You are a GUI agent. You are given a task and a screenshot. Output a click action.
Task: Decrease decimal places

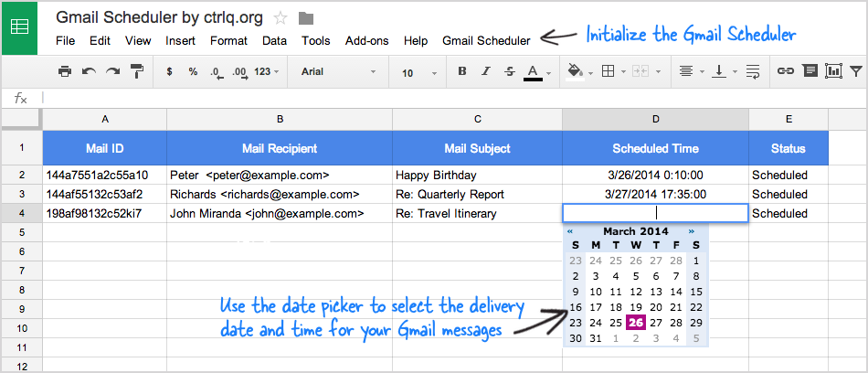217,72
